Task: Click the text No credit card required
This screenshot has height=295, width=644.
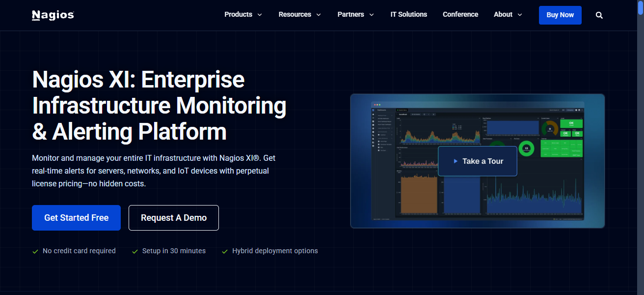Action: point(79,251)
